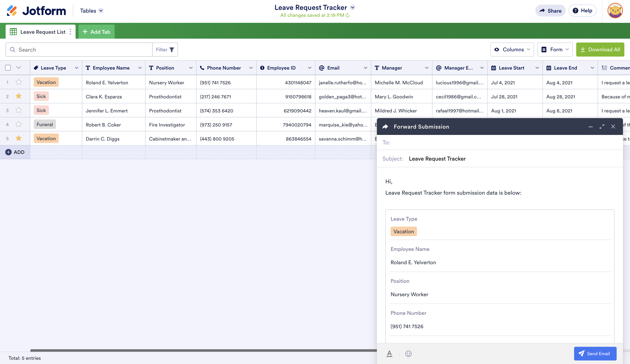The image size is (630, 364).
Task: Click the Add Tab button
Action: (97, 32)
